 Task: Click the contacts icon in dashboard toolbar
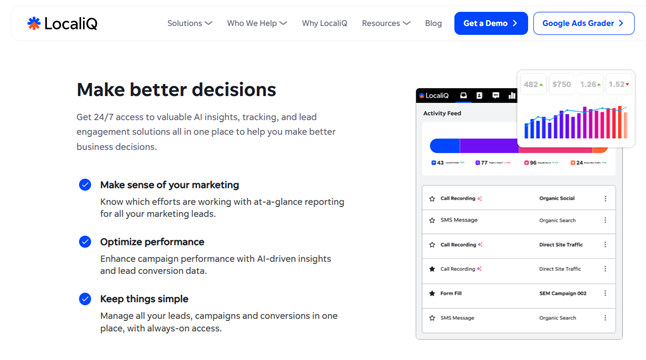click(x=479, y=96)
